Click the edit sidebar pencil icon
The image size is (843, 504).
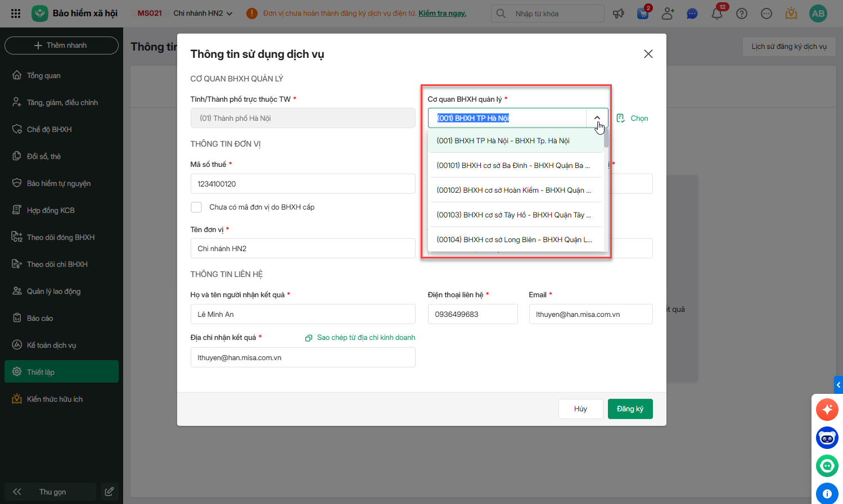109,492
